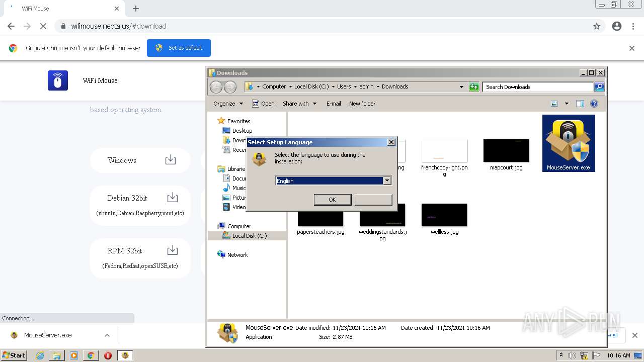Viewport: 644px width, 362px height.
Task: Select the mapcourt.jpg thumbnail
Action: click(x=506, y=151)
